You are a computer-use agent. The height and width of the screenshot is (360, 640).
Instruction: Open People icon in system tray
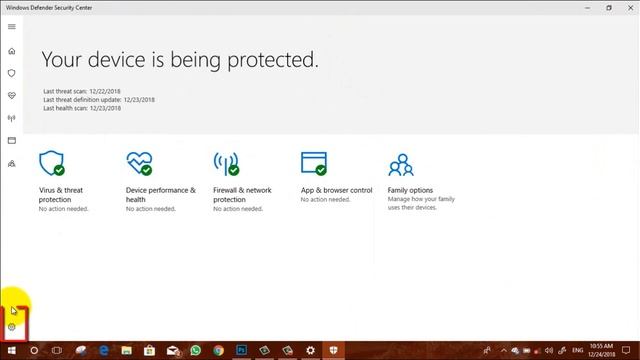[487, 351]
